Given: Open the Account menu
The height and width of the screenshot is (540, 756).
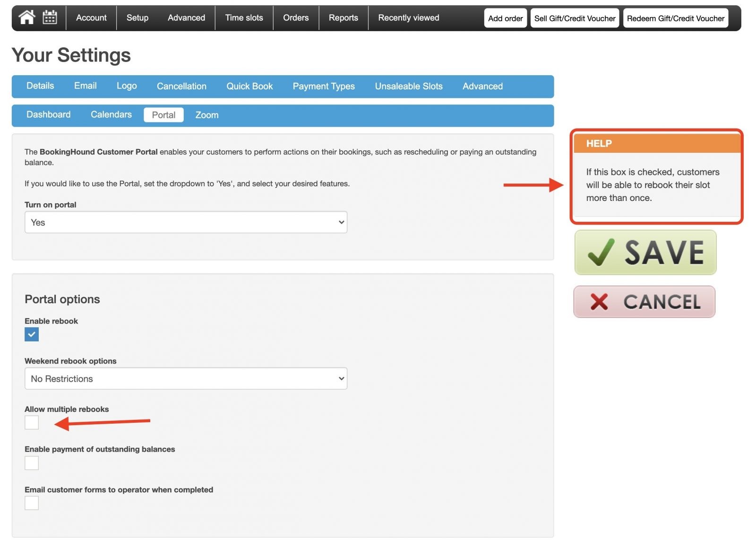Looking at the screenshot, I should (91, 18).
